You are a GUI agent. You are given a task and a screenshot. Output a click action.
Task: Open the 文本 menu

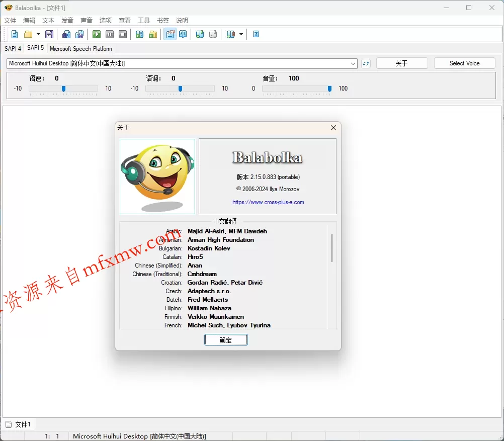pyautogui.click(x=48, y=21)
